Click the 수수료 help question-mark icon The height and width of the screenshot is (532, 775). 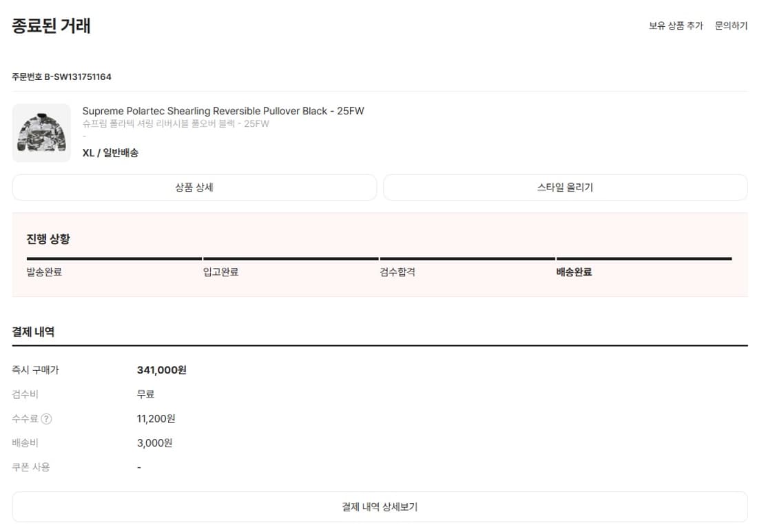tap(46, 419)
